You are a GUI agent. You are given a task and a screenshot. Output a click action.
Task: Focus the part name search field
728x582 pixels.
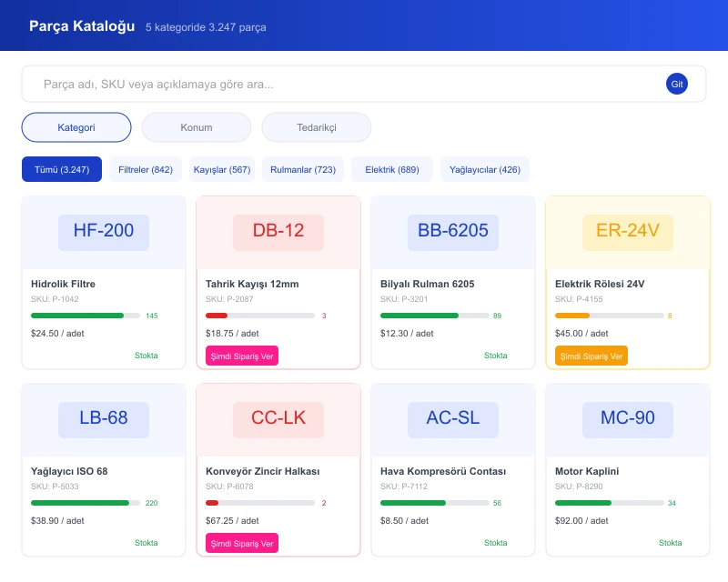(353, 84)
